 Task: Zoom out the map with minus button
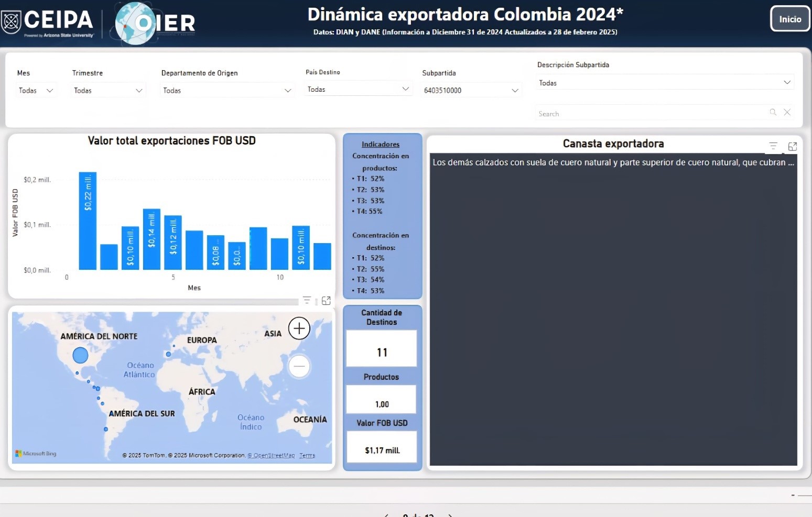(299, 366)
